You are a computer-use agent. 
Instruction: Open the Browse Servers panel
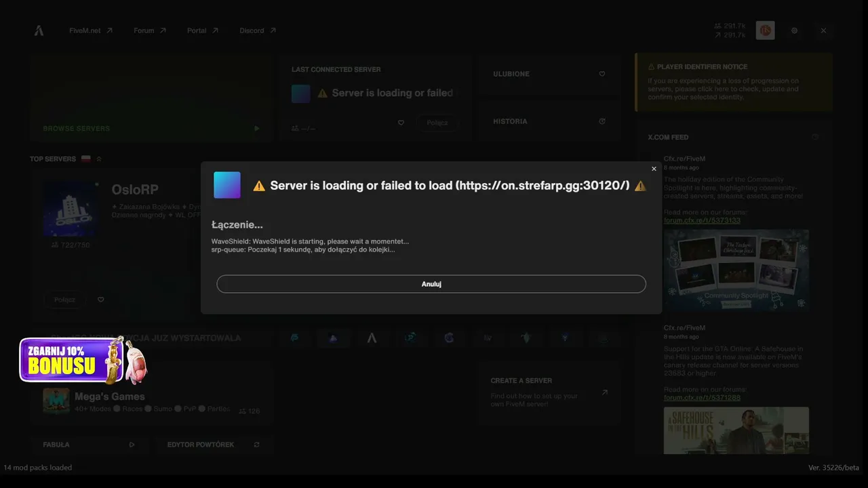pos(151,98)
